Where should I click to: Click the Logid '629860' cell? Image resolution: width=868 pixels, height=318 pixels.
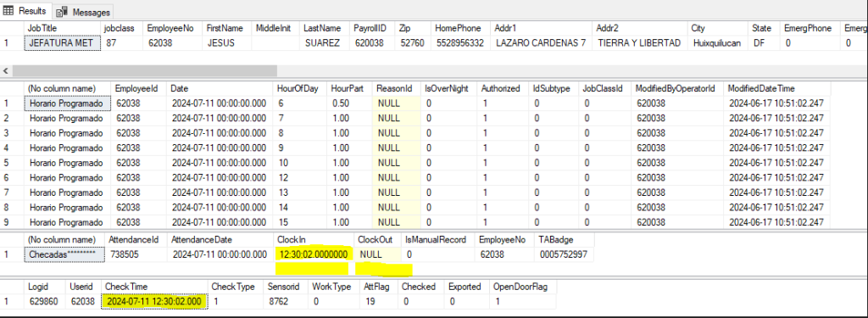(x=46, y=301)
